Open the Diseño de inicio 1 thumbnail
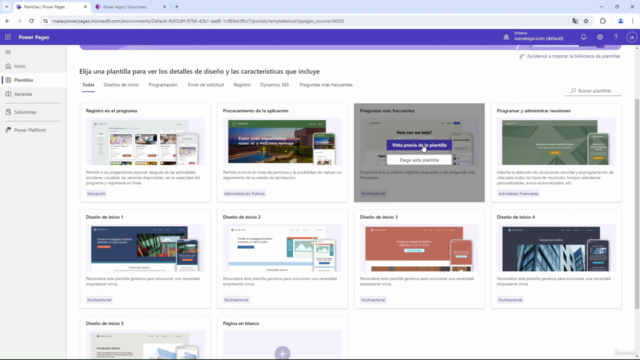Screen dimensions: 640x360 [145, 247]
